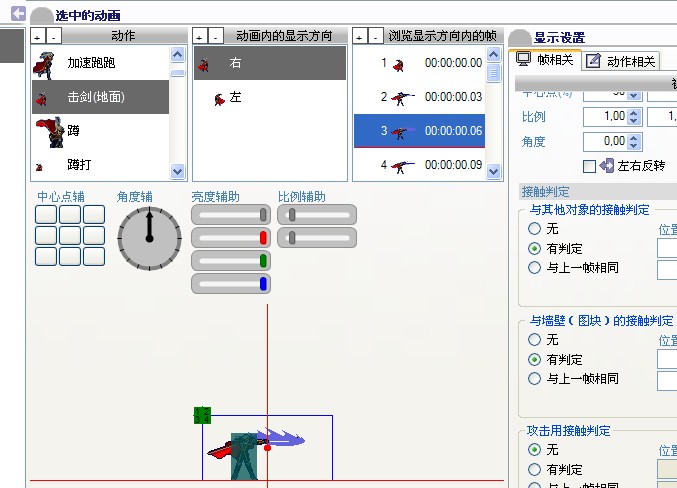Click the top-right center point grid cell

94,214
